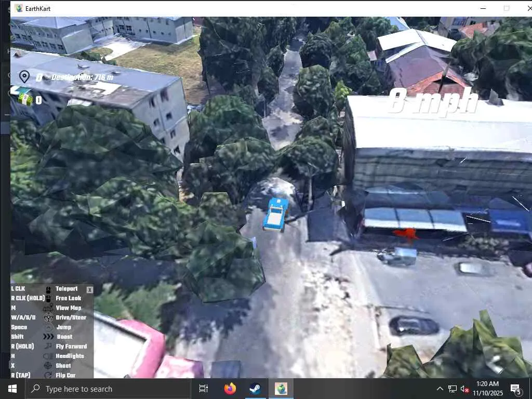The width and height of the screenshot is (532, 399).
Task: Click the Fly Forward icon
Action: 48,347
